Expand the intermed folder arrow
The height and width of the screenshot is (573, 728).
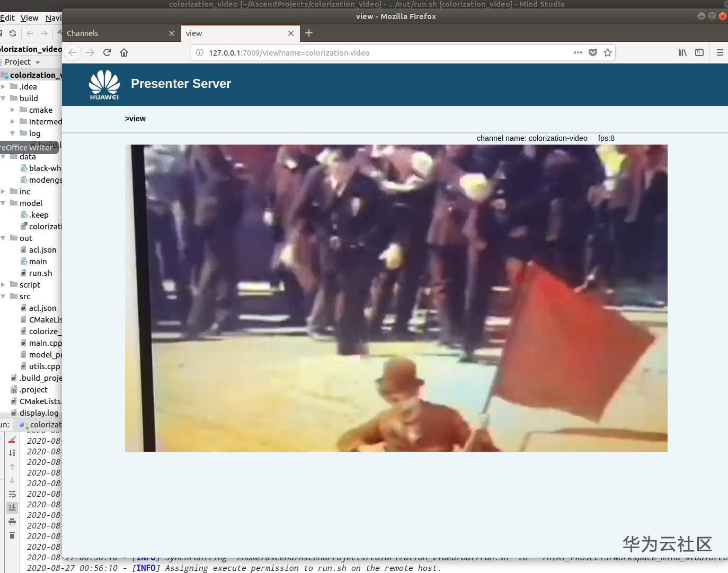pos(13,121)
